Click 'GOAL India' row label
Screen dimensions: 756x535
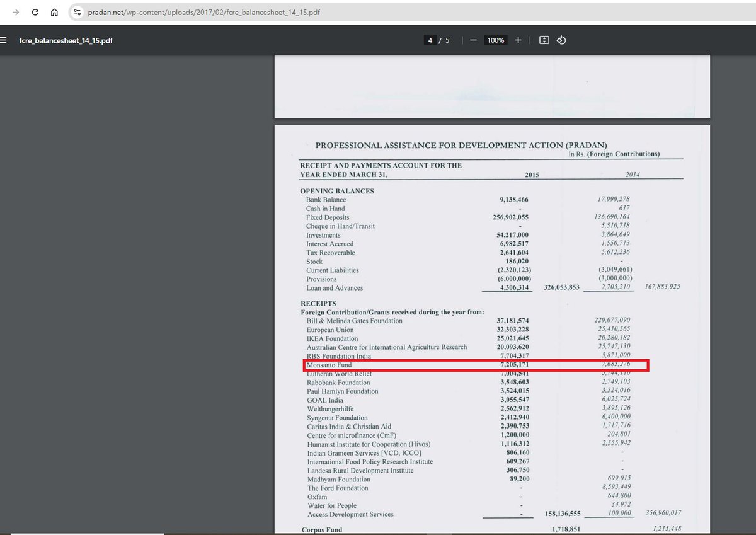325,400
